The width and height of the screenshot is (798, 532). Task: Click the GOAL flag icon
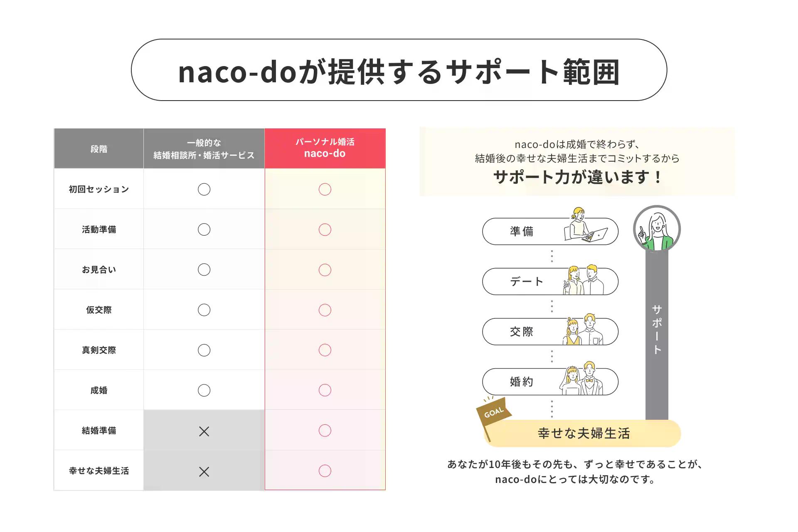click(493, 413)
